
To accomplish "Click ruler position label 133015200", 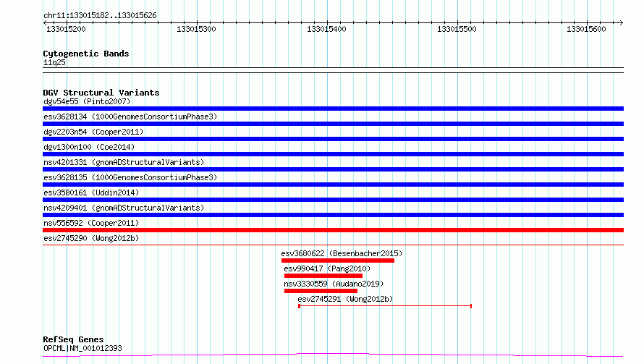I will click(66, 29).
